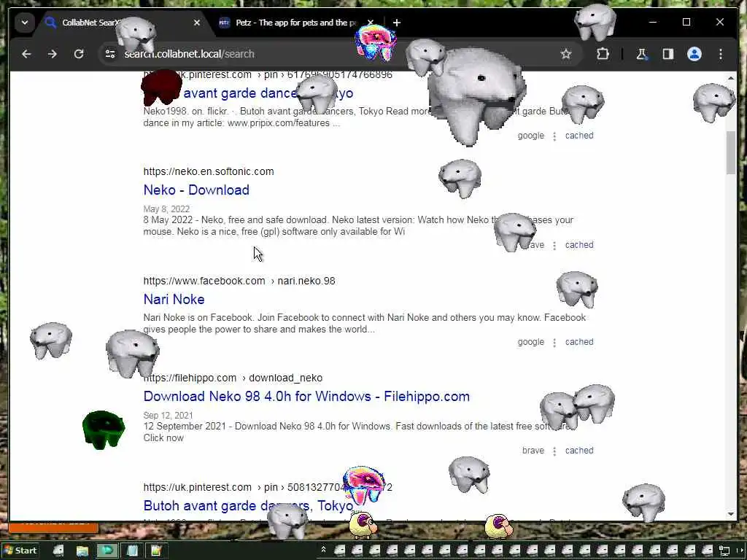Viewport: 747px width, 560px height.
Task: Open more options for Neko - Download result
Action: (x=554, y=246)
